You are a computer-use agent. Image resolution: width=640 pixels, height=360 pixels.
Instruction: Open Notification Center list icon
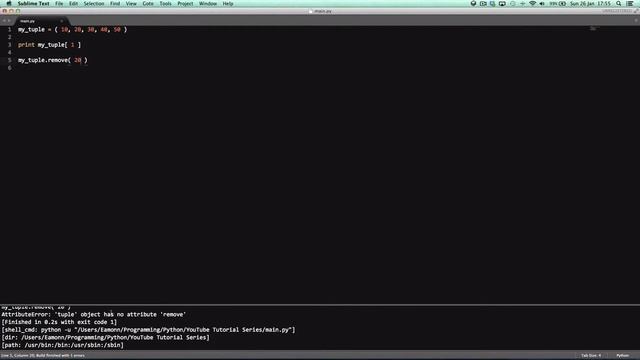click(630, 4)
